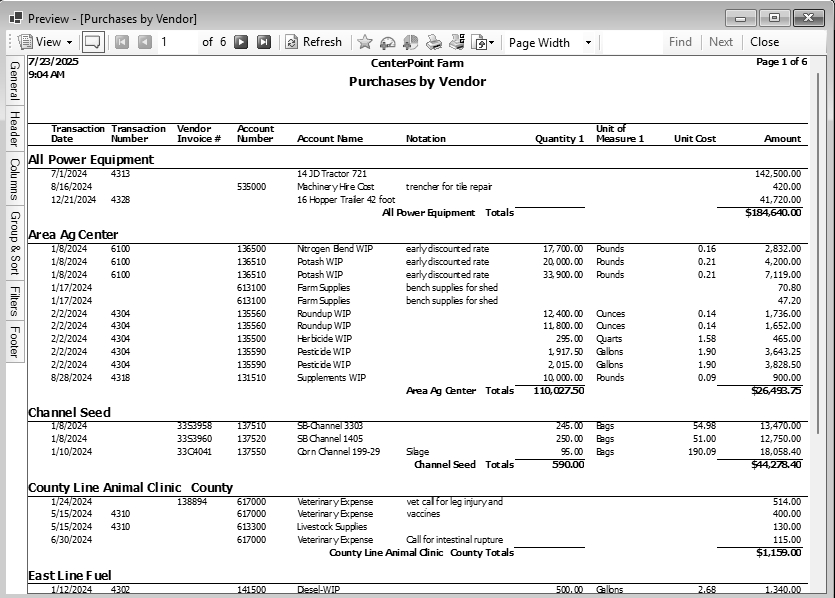Jump to the last report page
The image size is (835, 598).
point(264,42)
